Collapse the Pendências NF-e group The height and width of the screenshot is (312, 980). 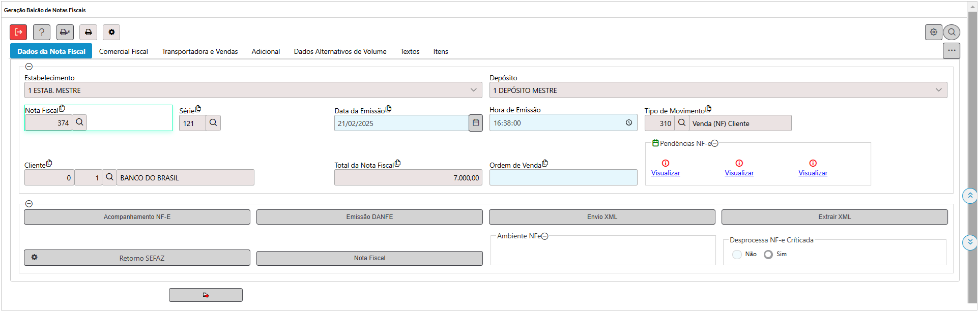[715, 144]
